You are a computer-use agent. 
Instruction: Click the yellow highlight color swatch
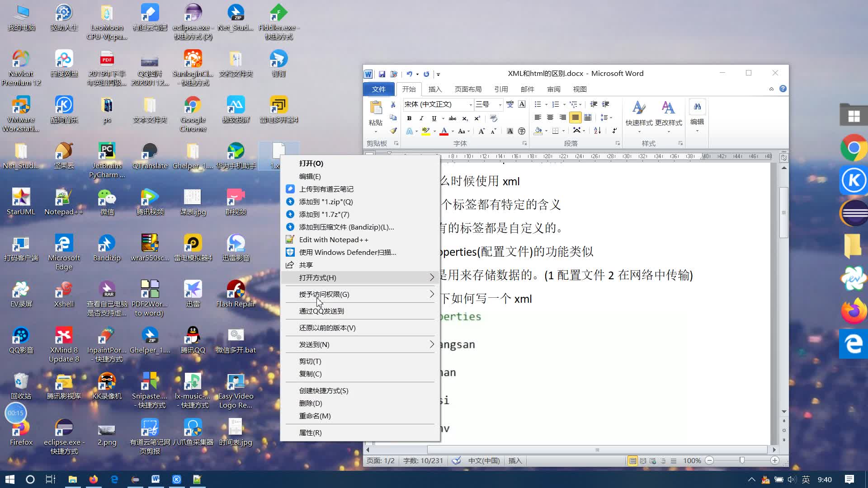pyautogui.click(x=426, y=131)
